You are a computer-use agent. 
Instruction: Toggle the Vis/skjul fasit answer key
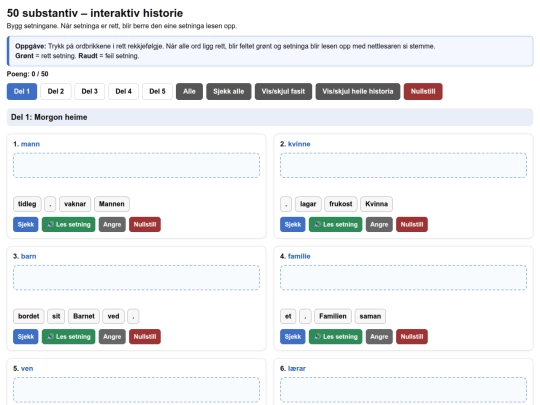tap(283, 92)
